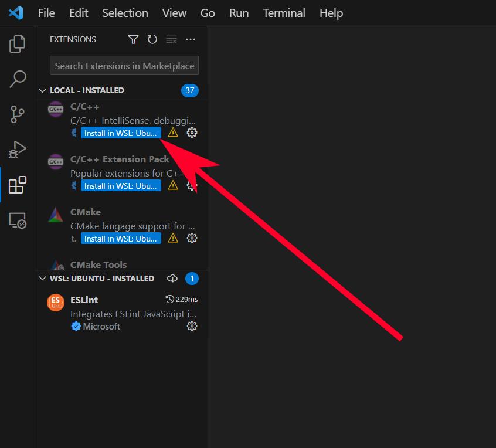Open the Explorer icon in the activity bar
The height and width of the screenshot is (448, 496).
click(17, 43)
